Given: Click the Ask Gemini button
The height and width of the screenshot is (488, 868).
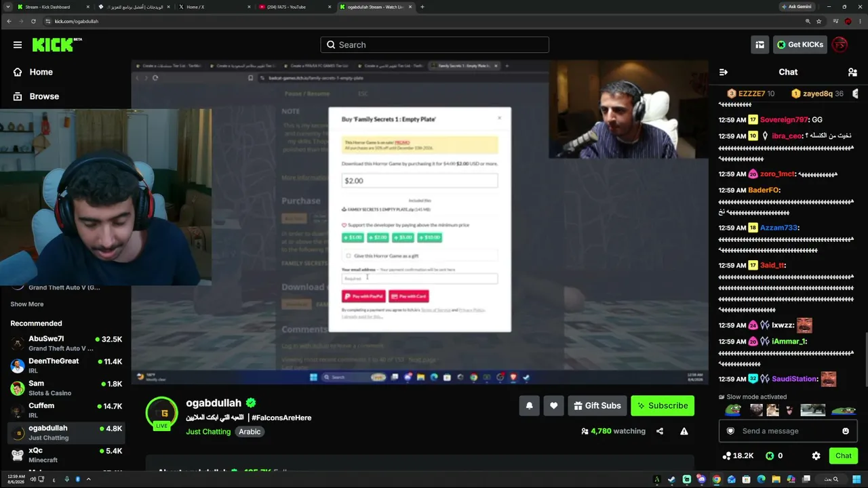Looking at the screenshot, I should tap(796, 7).
